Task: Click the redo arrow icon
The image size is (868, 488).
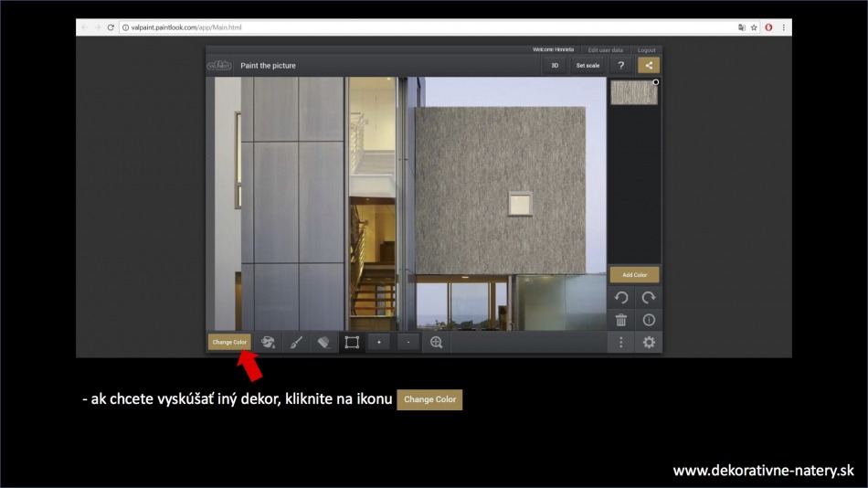Action: click(649, 297)
